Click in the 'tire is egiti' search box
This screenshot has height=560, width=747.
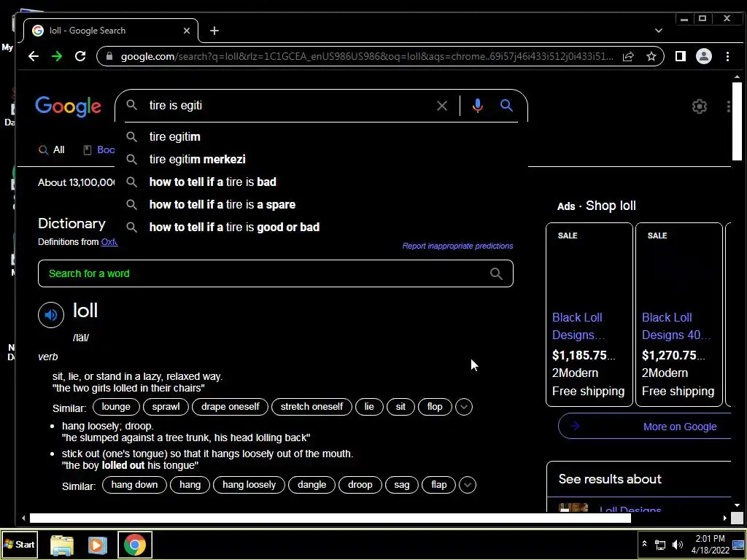coord(286,105)
